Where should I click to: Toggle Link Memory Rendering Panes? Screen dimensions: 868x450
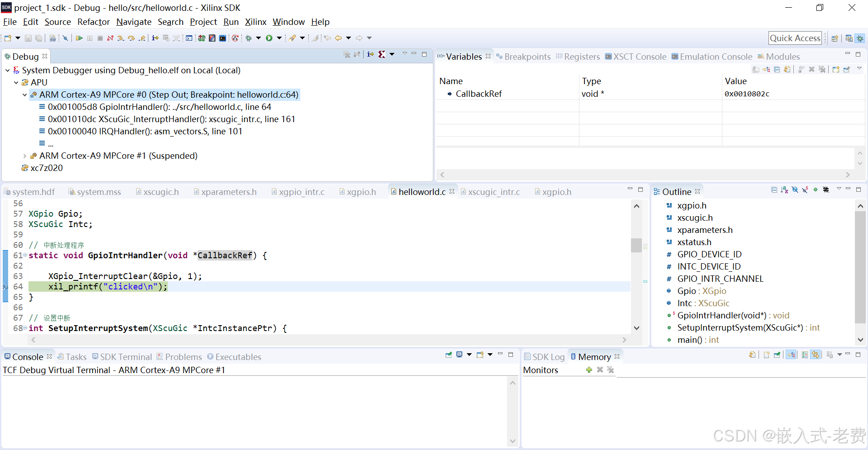(815, 355)
